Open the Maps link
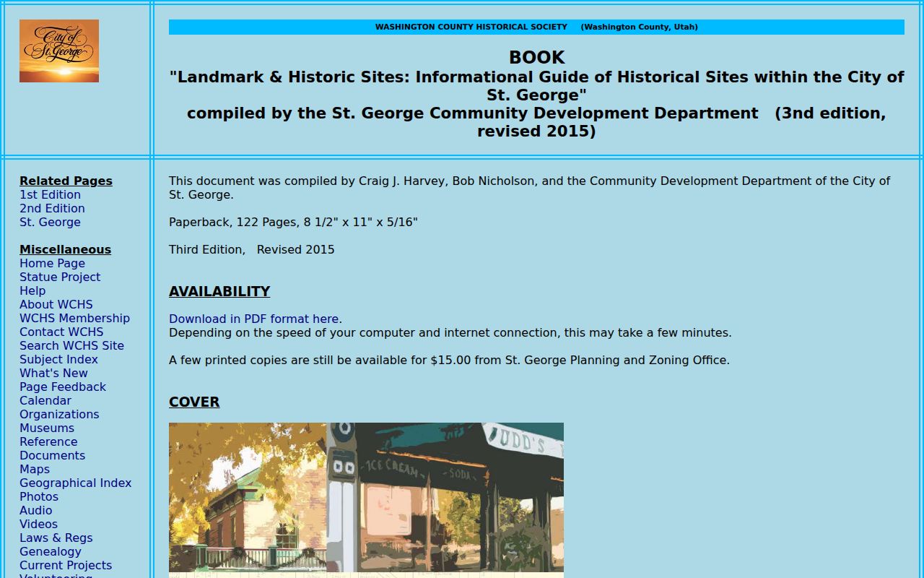 click(35, 469)
